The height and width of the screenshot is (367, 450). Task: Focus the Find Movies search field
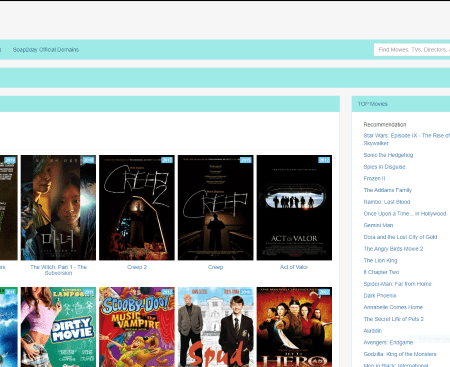412,50
